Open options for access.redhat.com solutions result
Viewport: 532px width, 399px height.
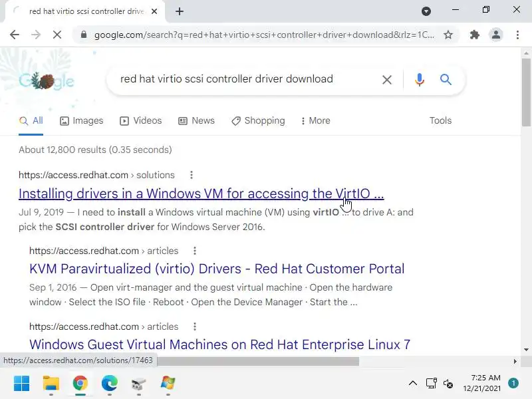[x=192, y=175]
